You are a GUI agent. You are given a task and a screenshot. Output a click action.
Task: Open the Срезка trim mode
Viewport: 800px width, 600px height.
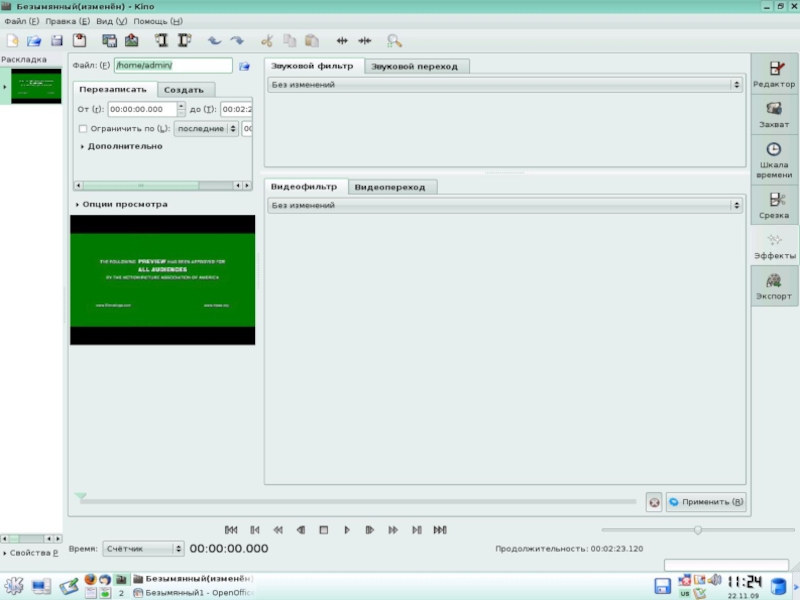(x=774, y=205)
